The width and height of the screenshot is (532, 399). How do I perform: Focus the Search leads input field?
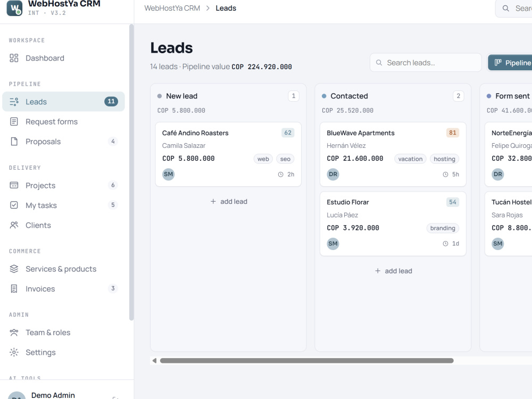(x=426, y=63)
